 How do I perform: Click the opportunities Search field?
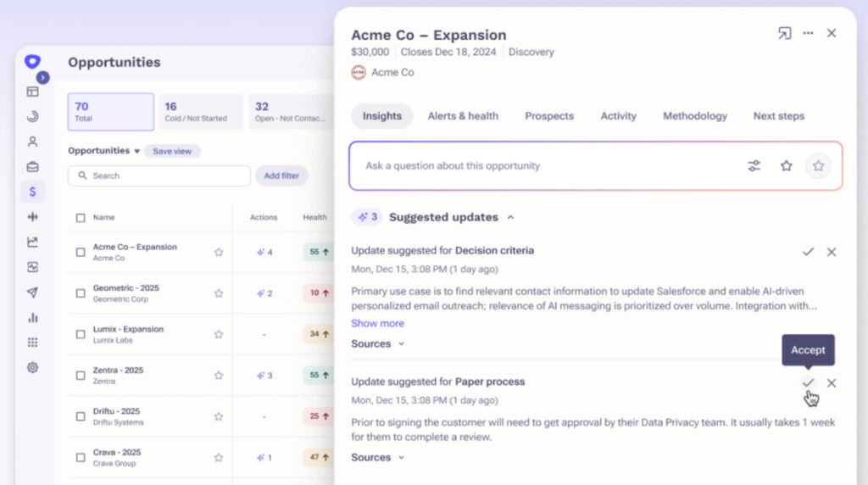tap(159, 176)
